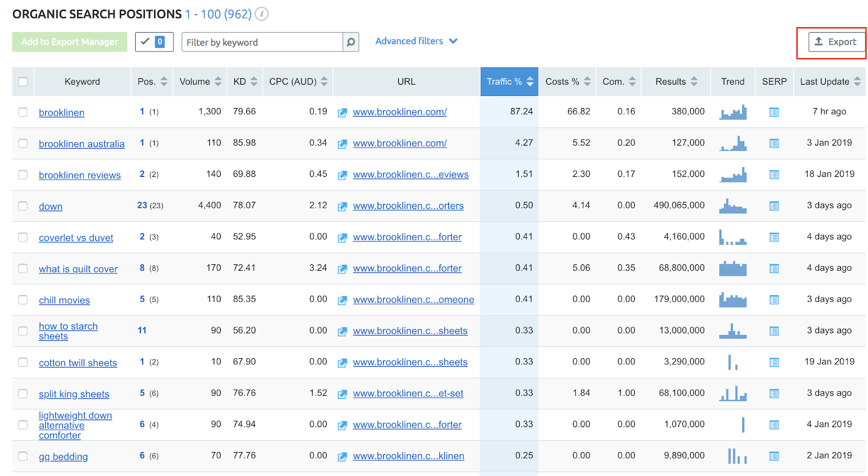Screen dimensions: 868x476
Task: Select the brooklinen australia row checkbox
Action: pos(23,143)
